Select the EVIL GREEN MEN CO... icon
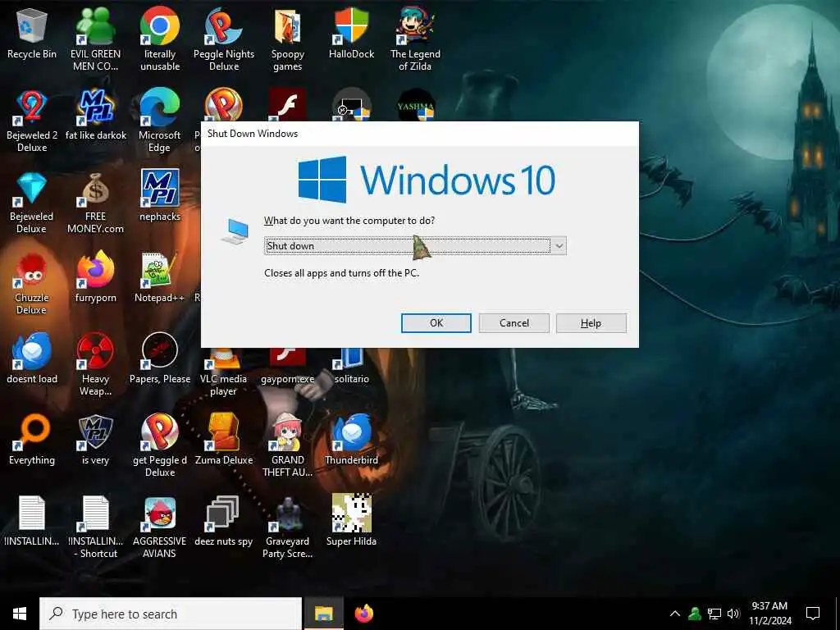 (x=95, y=39)
